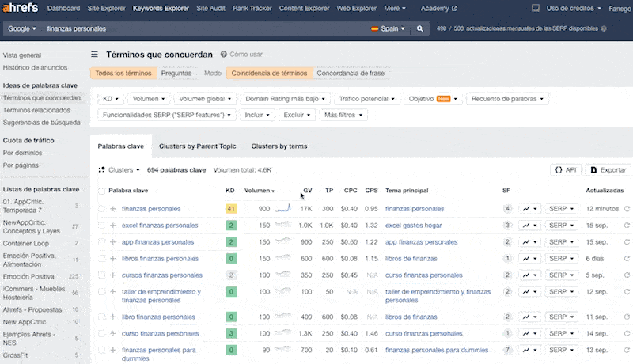Click the Cómo usar help icon
The width and height of the screenshot is (633, 364).
click(x=224, y=54)
